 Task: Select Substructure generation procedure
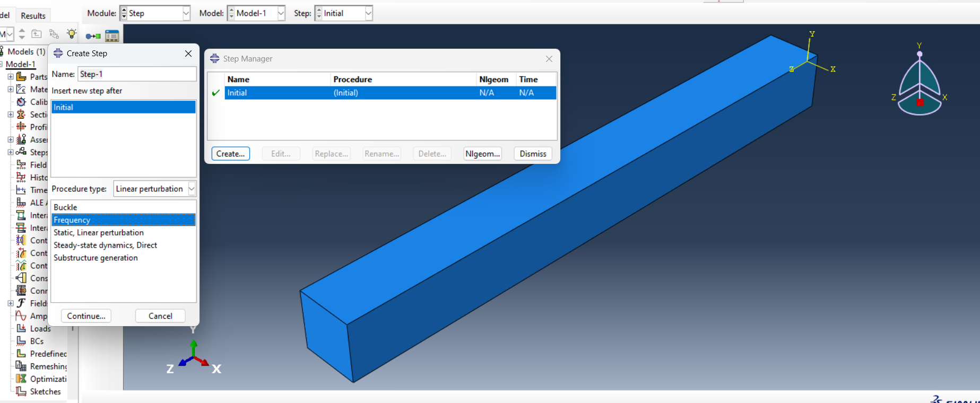(x=123, y=258)
